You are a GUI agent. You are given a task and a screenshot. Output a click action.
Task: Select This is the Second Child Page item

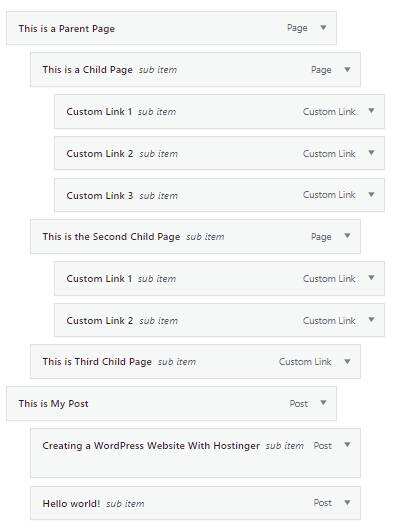coord(195,236)
